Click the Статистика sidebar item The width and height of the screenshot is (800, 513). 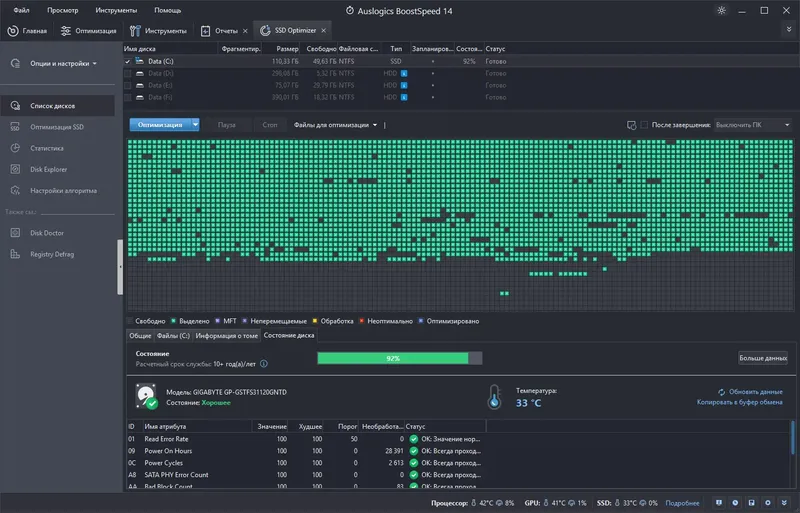point(46,148)
